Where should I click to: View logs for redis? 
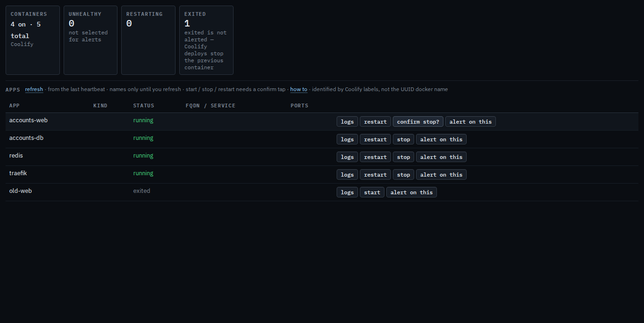[347, 157]
